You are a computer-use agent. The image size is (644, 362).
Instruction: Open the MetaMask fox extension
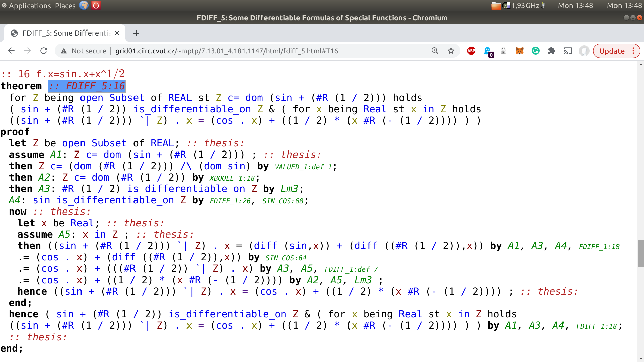[520, 51]
